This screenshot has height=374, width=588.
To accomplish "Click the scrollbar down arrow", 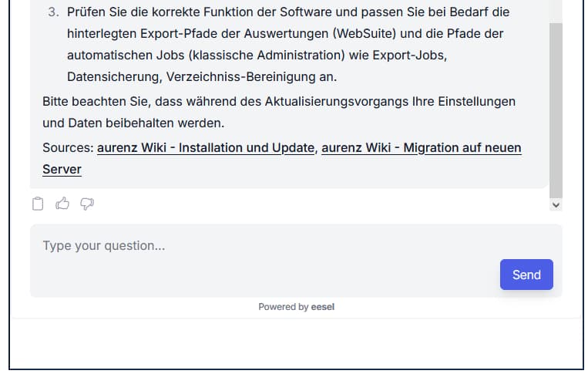I will click(x=556, y=205).
